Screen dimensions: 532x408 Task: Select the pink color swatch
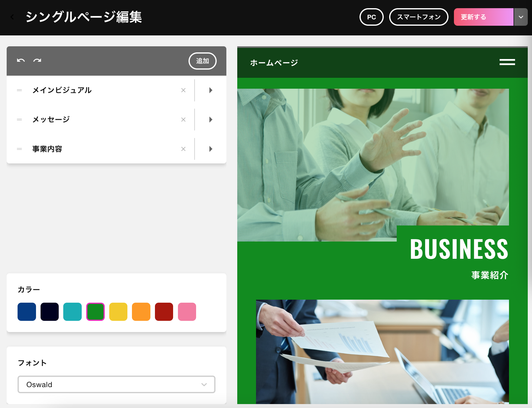(187, 311)
